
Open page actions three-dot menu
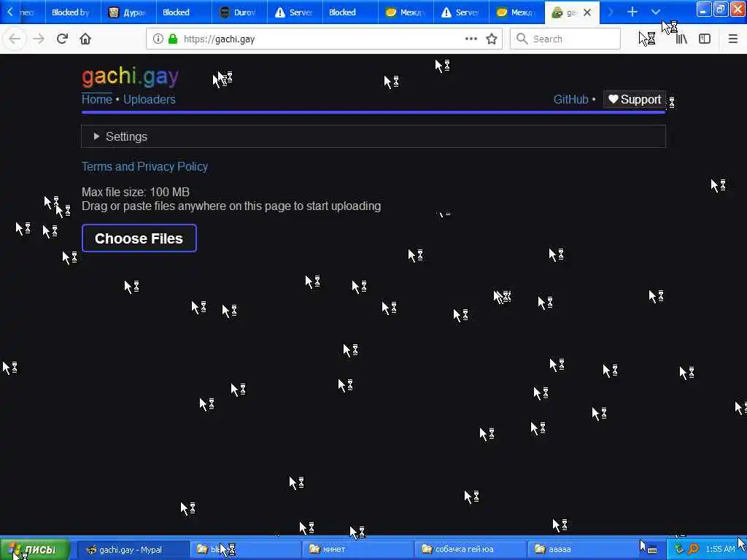(471, 39)
